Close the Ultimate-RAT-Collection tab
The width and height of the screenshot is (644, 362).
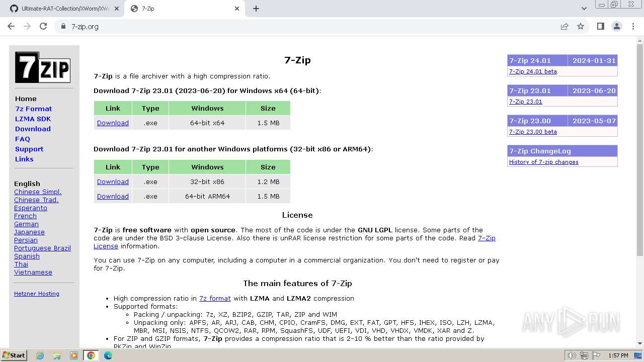[117, 9]
